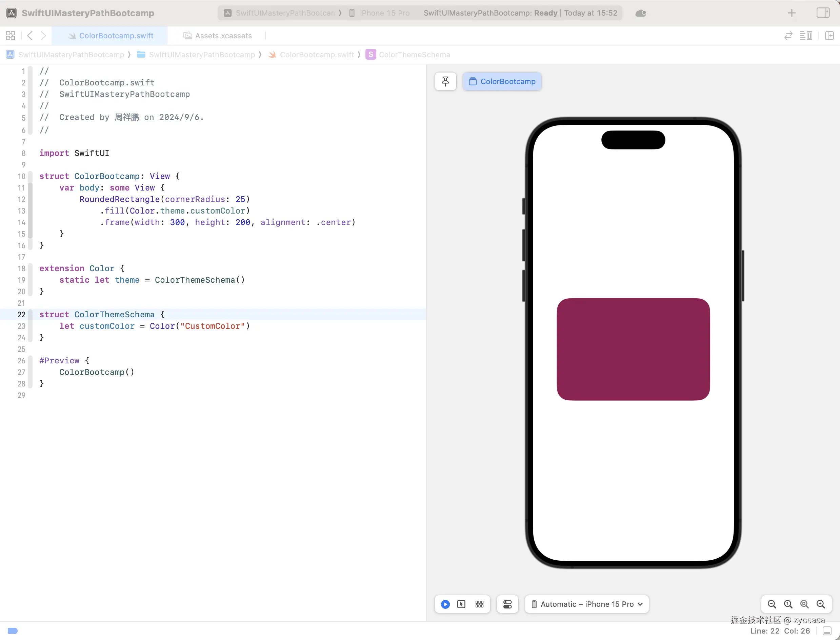This screenshot has width=840, height=640.
Task: Open the iPhone 15 Pro run destination
Action: (x=384, y=13)
